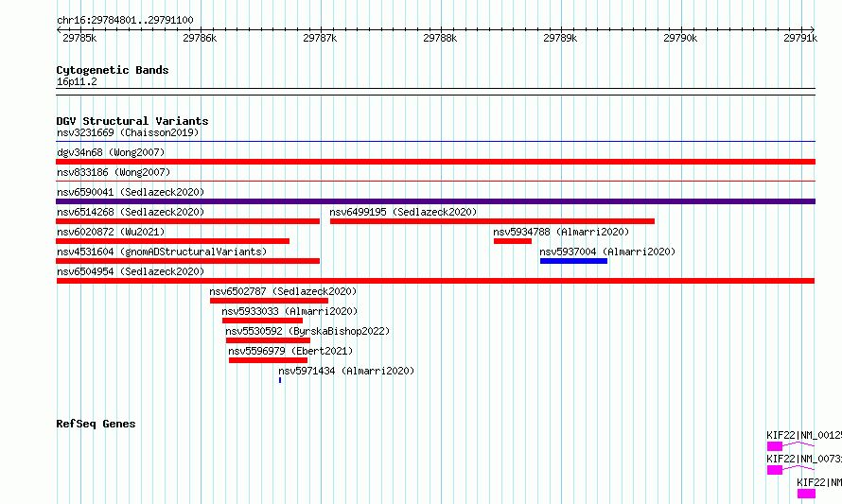Image resolution: width=842 pixels, height=504 pixels.
Task: Select the Cytogenetic Bands track title
Action: point(113,70)
